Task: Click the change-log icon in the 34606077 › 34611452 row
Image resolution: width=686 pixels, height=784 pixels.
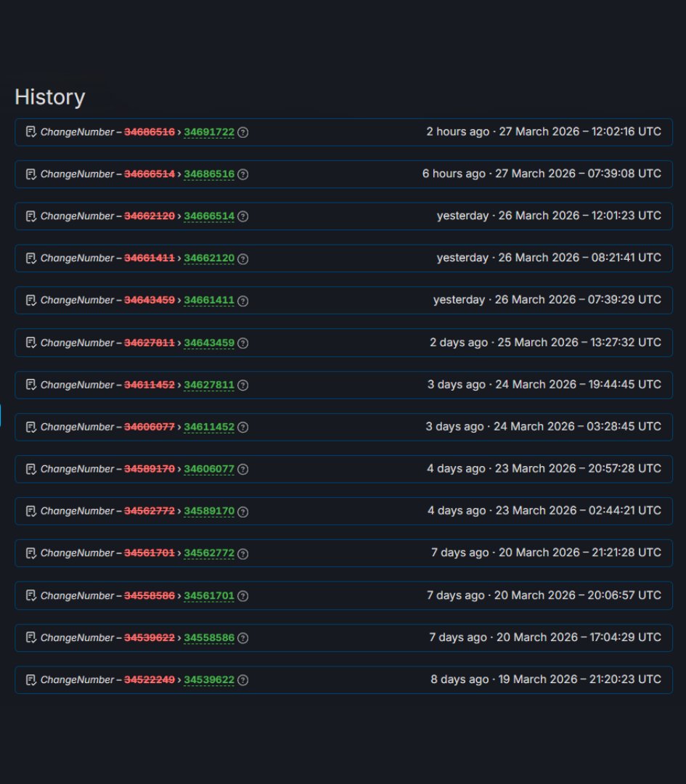Action: tap(31, 427)
